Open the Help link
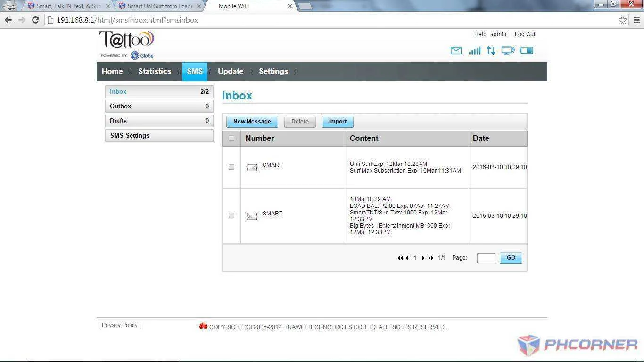644x362 pixels. pyautogui.click(x=480, y=34)
